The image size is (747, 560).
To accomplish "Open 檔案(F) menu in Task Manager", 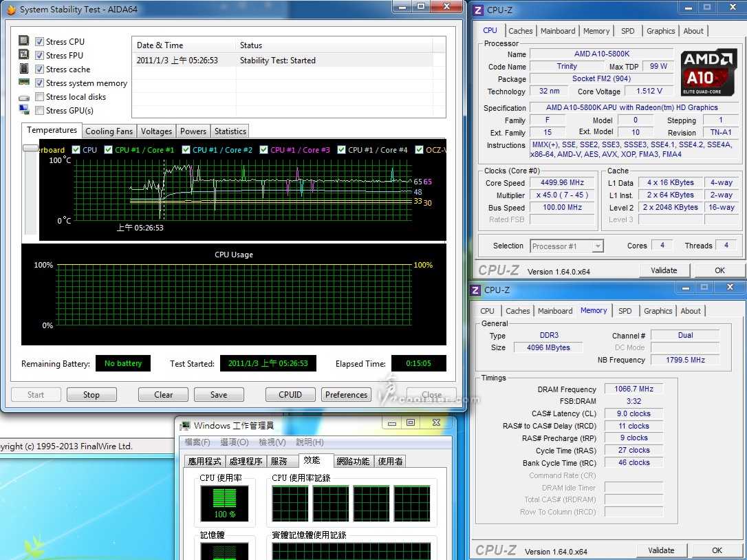I will [x=197, y=442].
